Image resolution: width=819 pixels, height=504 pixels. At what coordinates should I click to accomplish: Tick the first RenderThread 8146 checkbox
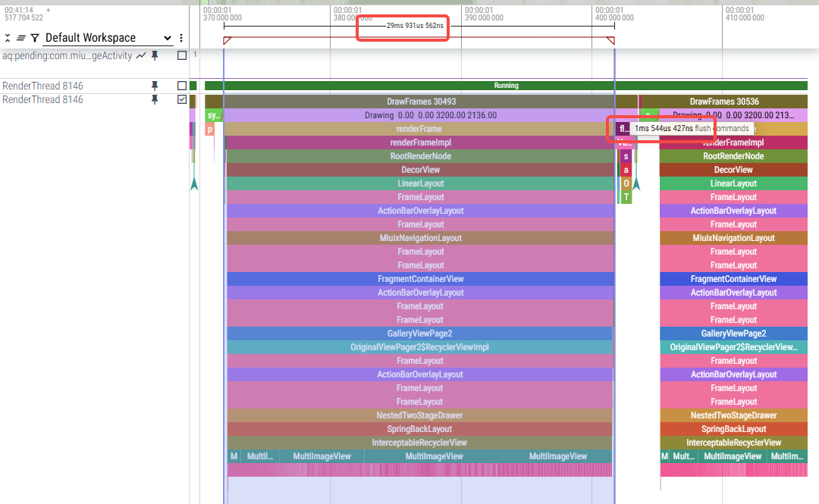coord(182,86)
